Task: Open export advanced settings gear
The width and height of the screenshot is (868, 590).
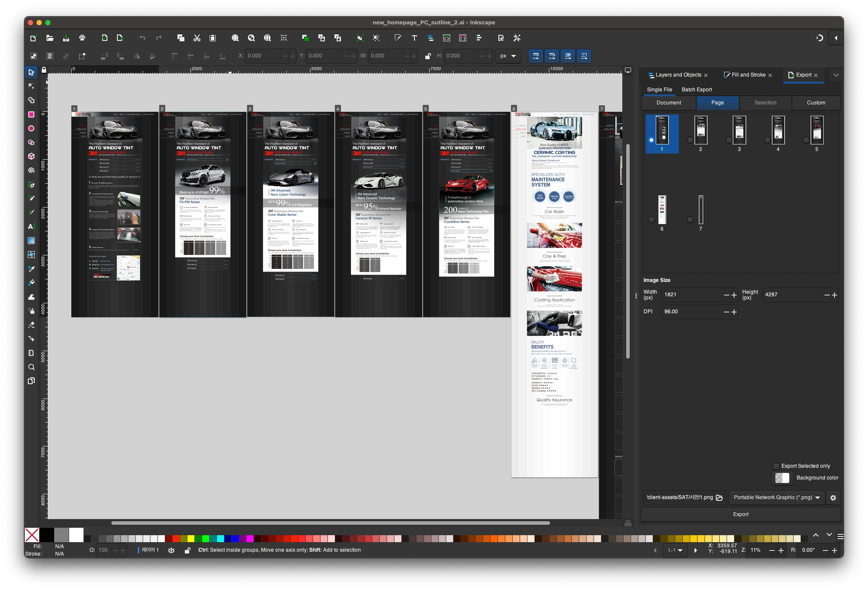Action: point(833,498)
